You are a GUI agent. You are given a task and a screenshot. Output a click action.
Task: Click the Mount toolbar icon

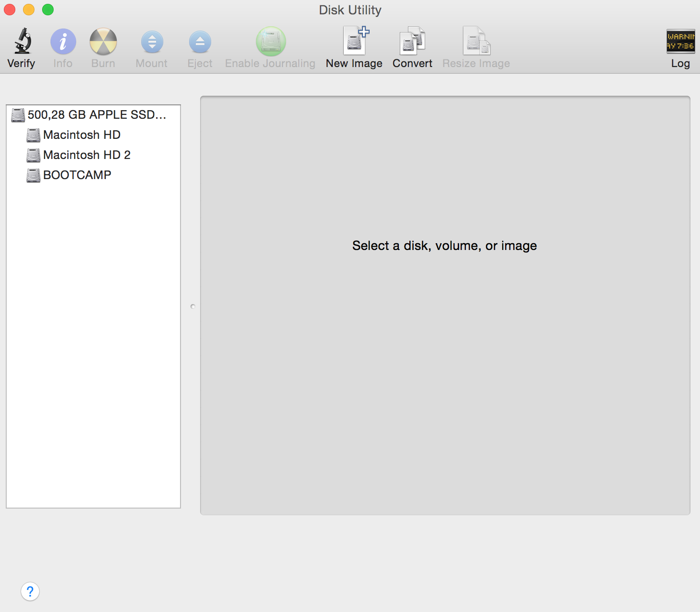coord(152,42)
